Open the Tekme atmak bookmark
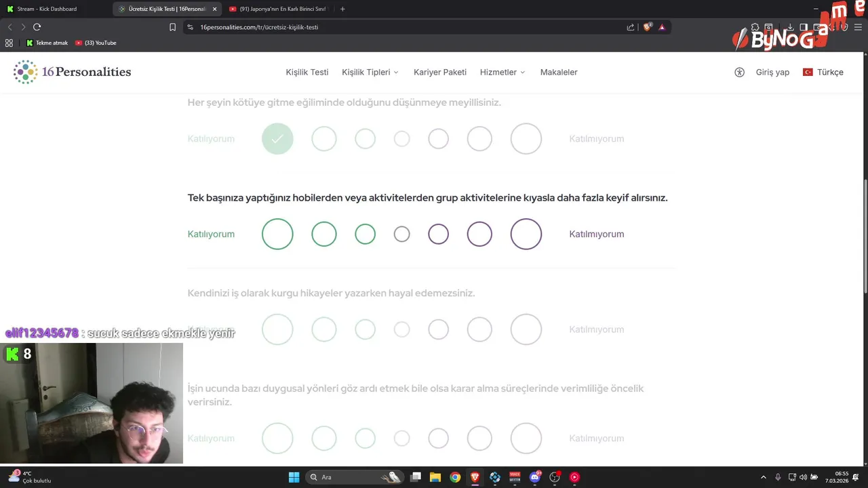 click(47, 43)
